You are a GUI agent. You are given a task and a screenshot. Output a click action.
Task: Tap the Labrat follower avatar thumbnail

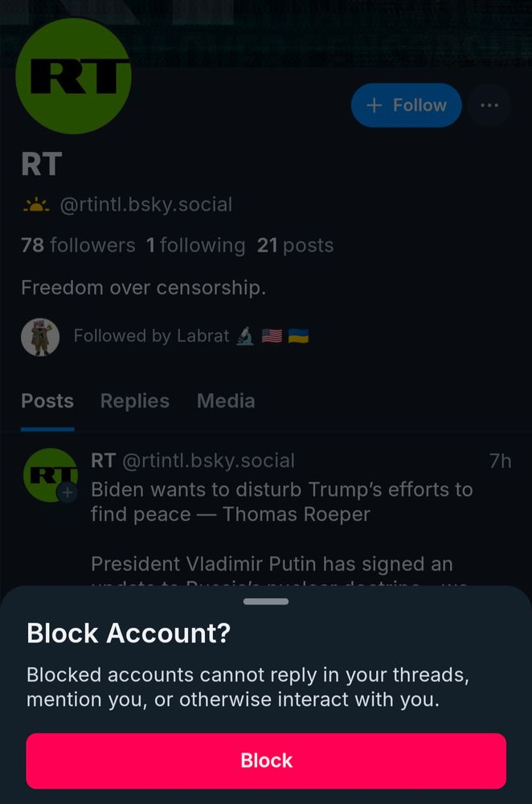tap(40, 337)
